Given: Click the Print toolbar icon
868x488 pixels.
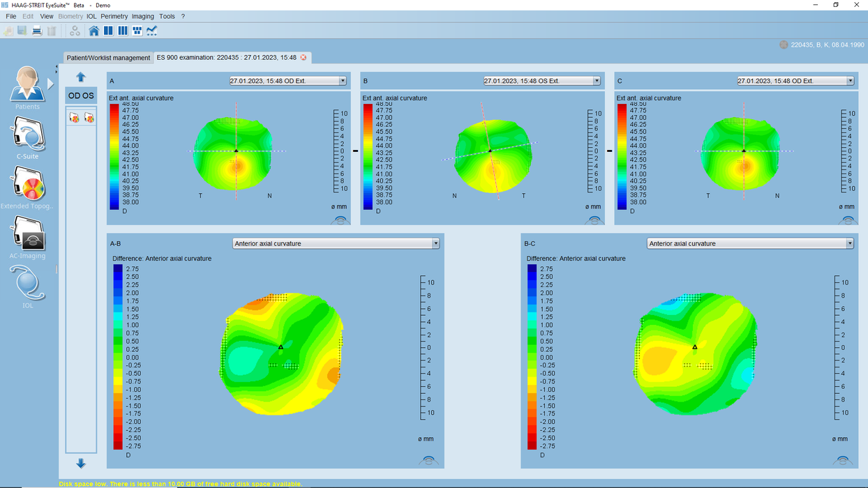Looking at the screenshot, I should point(37,31).
